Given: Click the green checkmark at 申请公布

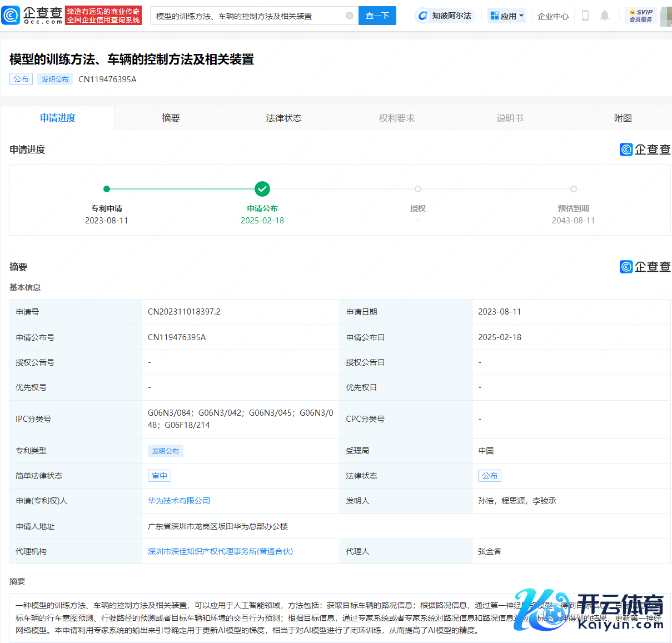Looking at the screenshot, I should (x=262, y=189).
